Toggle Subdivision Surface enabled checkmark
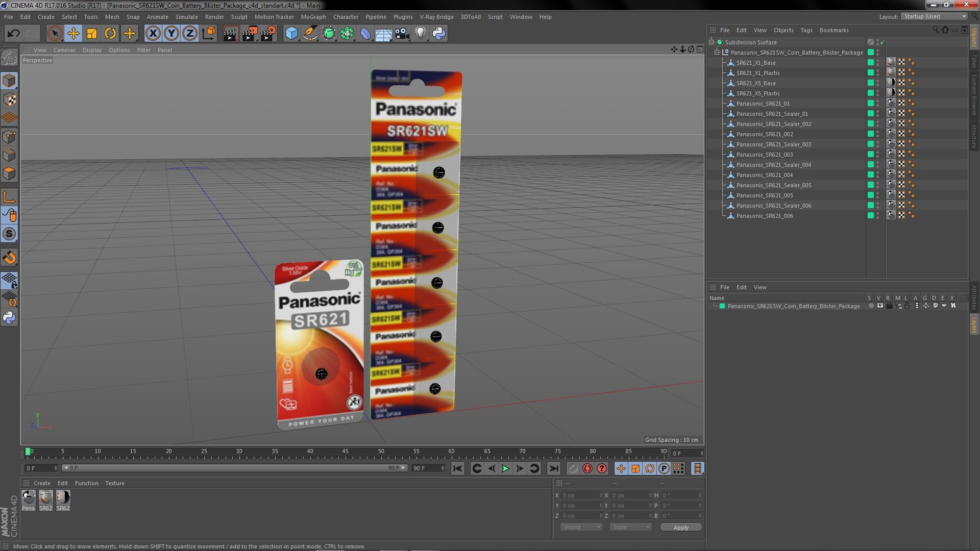Image resolution: width=980 pixels, height=551 pixels. pos(882,42)
